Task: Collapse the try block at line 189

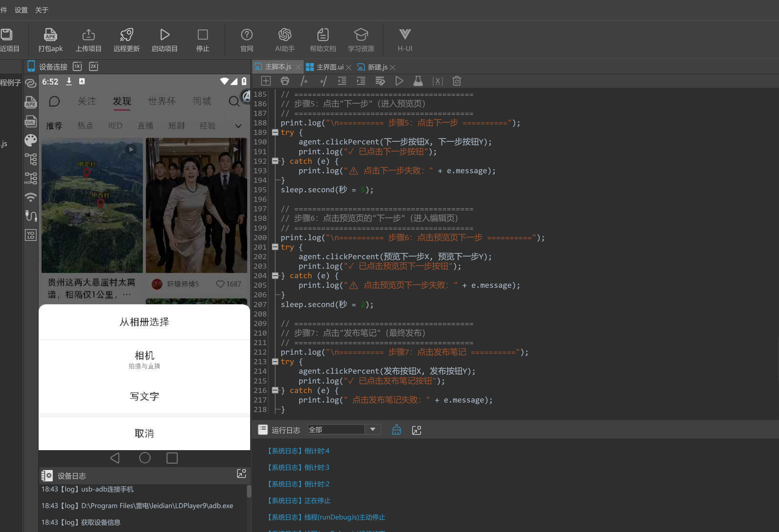Action: pos(275,132)
